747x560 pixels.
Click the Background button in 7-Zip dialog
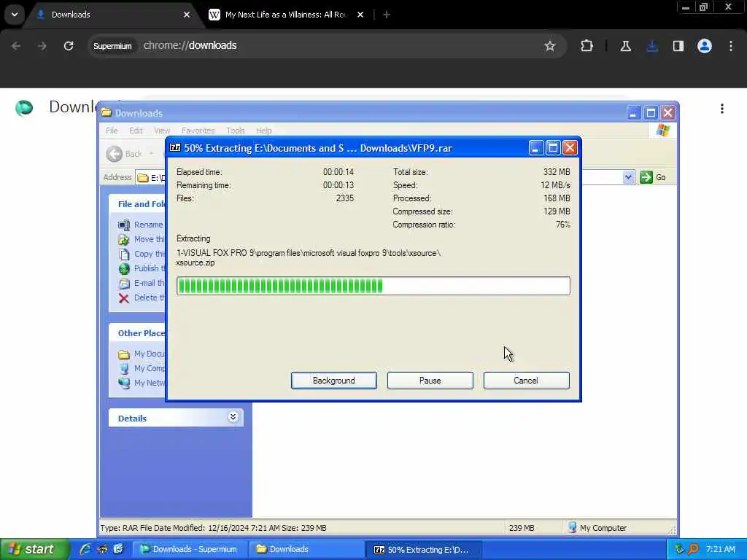click(x=333, y=381)
